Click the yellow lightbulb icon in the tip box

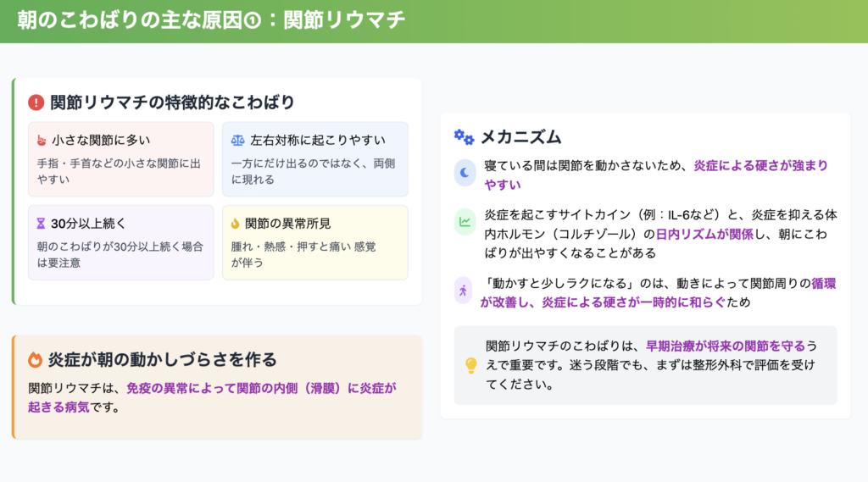[471, 365]
